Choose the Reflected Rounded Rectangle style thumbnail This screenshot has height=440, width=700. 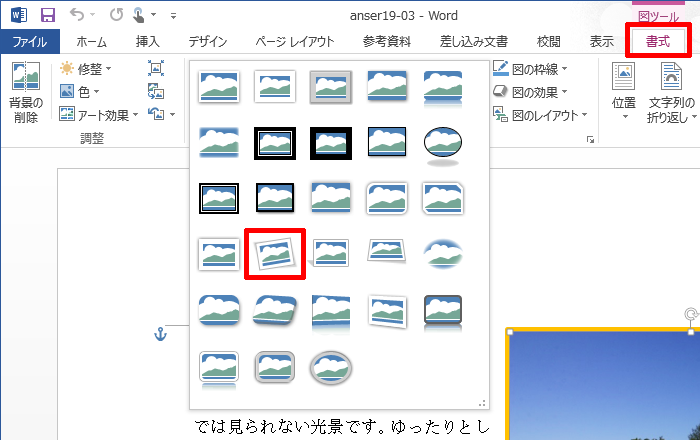[443, 88]
